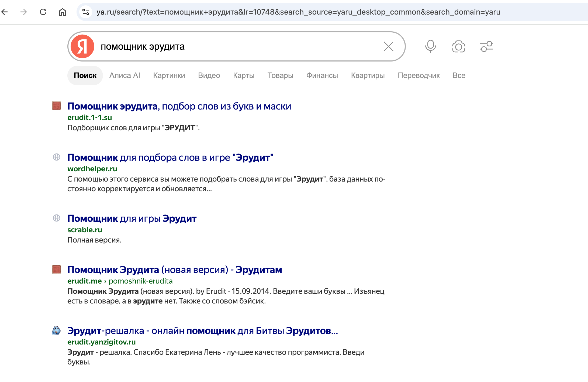Visit the scrable.ru green URL
Screen dimensions: 588x382
(x=85, y=230)
